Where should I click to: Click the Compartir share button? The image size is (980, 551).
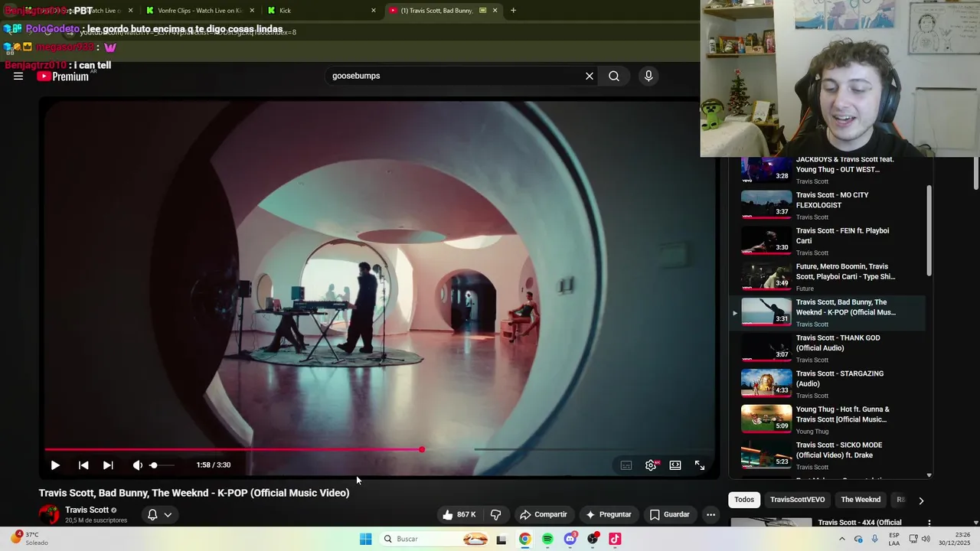pyautogui.click(x=543, y=514)
